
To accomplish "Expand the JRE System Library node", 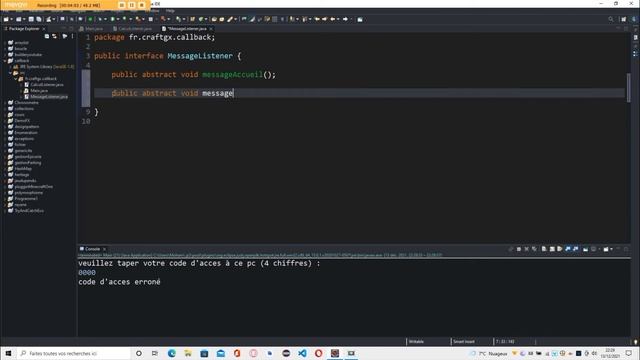I will point(11,67).
